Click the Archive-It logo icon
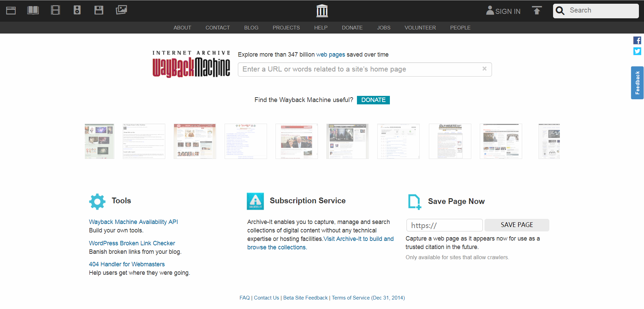Screen dimensions: 644x309 (255, 201)
